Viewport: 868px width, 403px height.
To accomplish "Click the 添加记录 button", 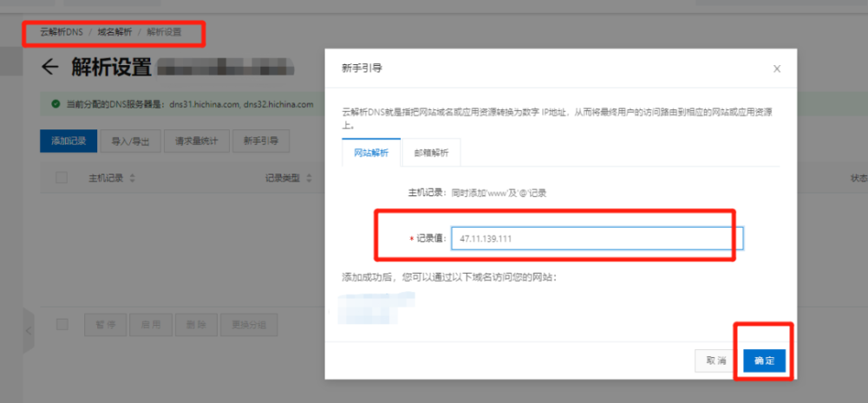I will (x=69, y=142).
